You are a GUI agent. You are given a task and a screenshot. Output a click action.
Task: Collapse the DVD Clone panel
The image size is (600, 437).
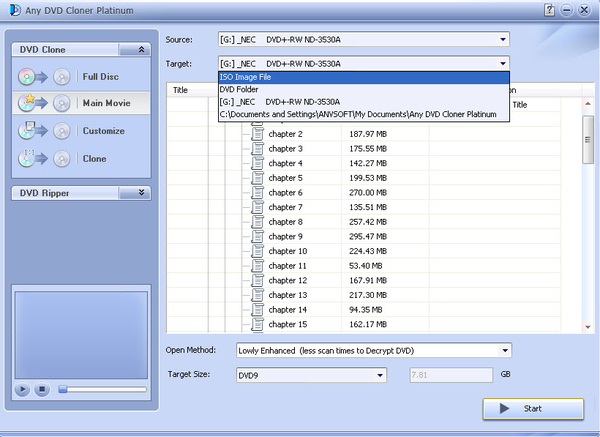(141, 49)
